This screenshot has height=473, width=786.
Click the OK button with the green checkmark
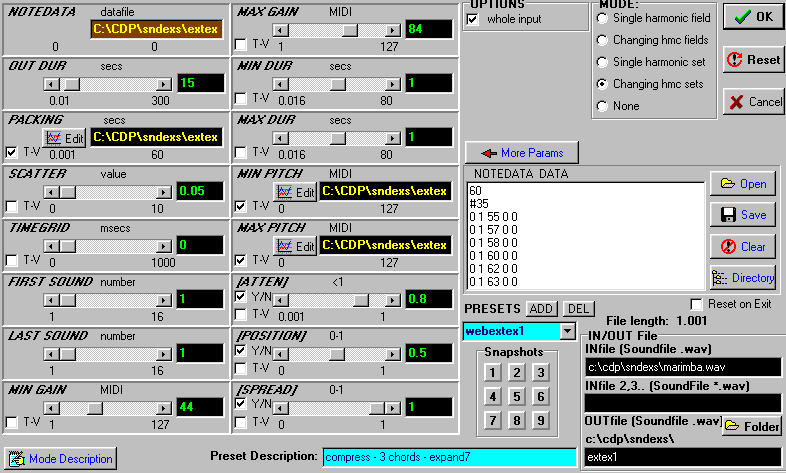pyautogui.click(x=753, y=17)
